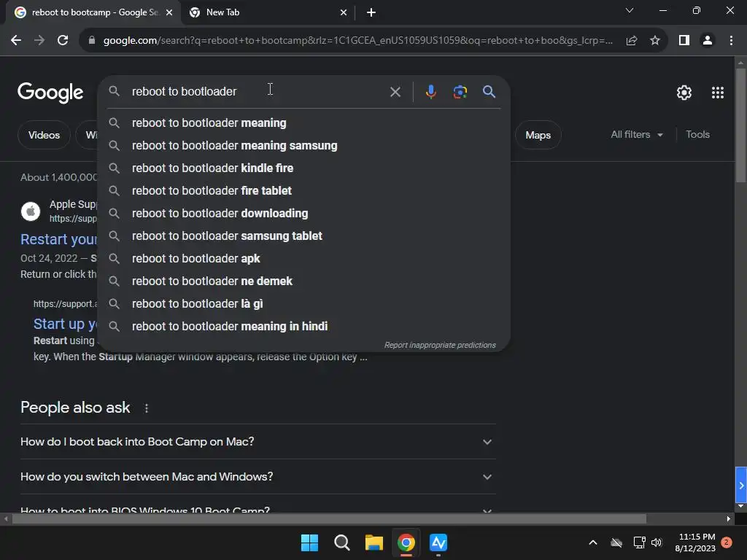
Task: Open Chrome's three-dot menu
Action: coord(731,41)
